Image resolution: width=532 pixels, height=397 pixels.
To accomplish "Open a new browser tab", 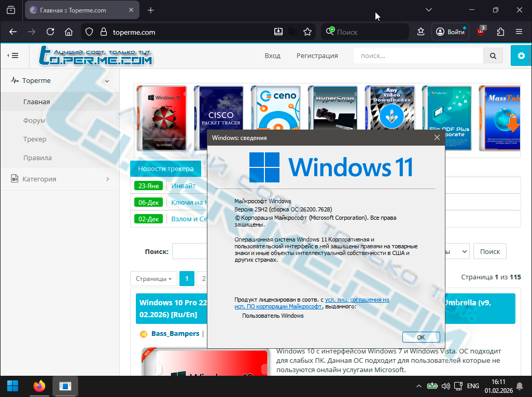I will (x=151, y=10).
